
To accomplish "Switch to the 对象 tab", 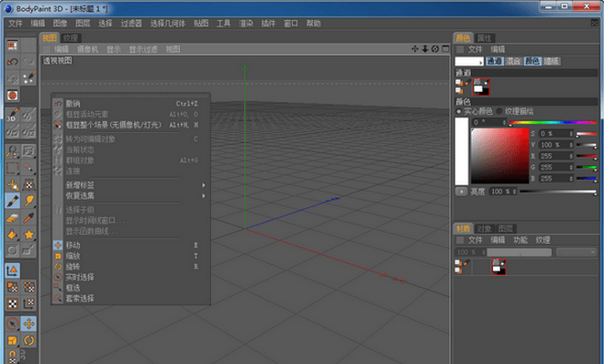I will pos(484,228).
